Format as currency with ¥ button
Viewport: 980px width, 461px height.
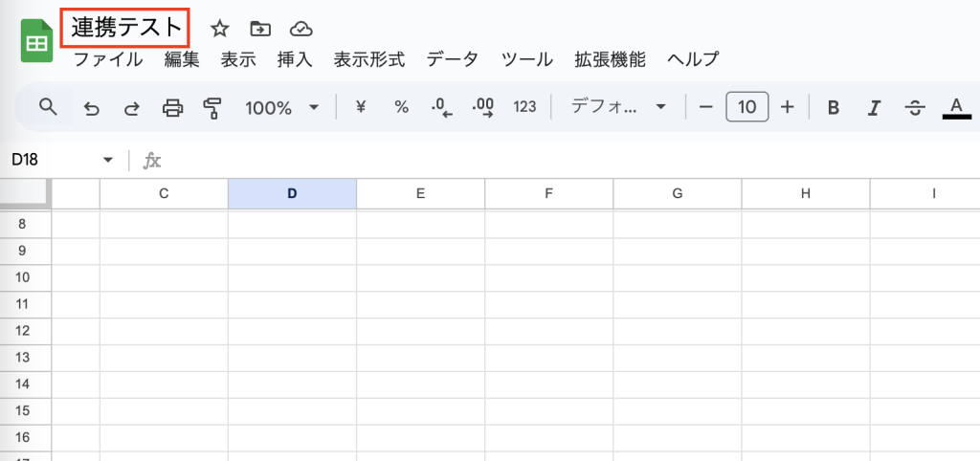[361, 107]
